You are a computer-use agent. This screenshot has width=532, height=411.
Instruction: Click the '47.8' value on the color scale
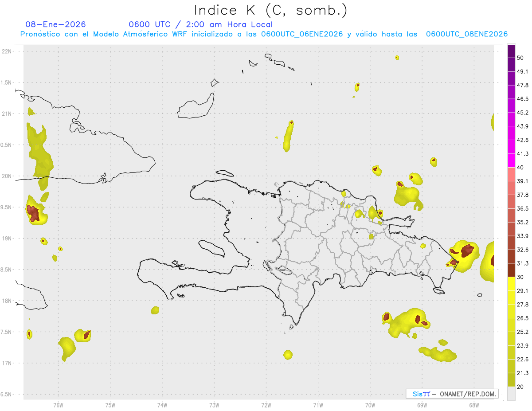pos(523,85)
